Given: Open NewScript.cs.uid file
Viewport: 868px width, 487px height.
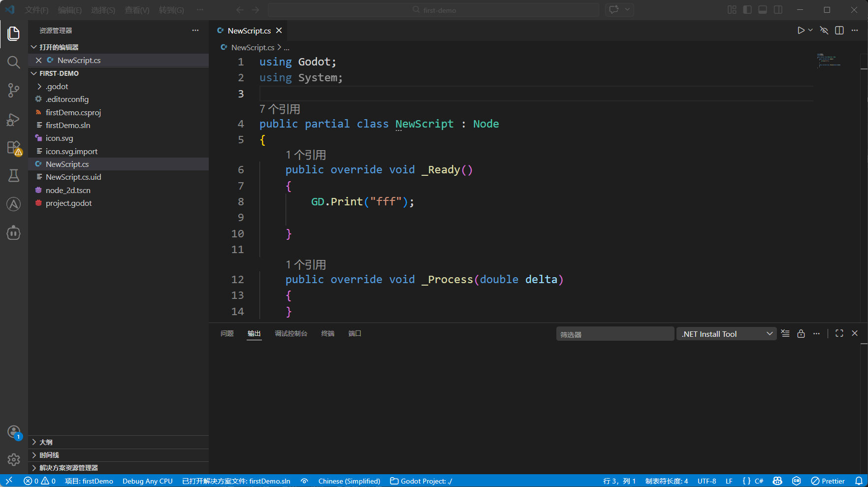Looking at the screenshot, I should coord(73,177).
